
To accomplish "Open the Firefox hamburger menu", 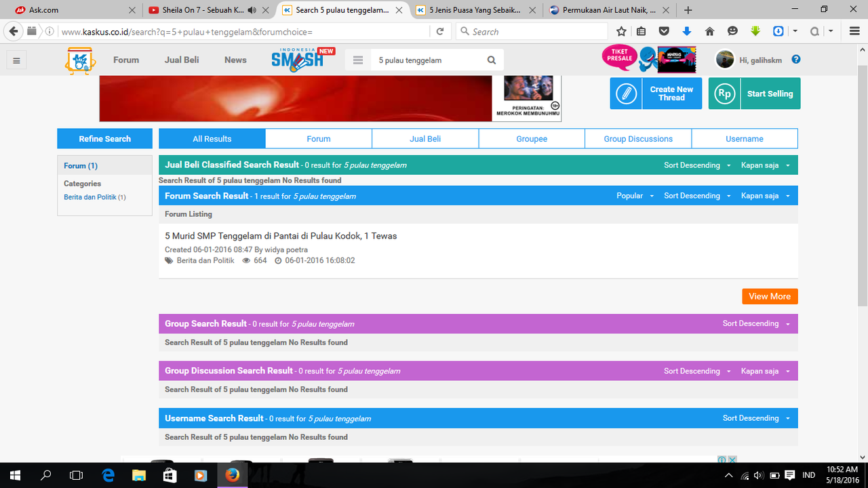I will coord(854,31).
